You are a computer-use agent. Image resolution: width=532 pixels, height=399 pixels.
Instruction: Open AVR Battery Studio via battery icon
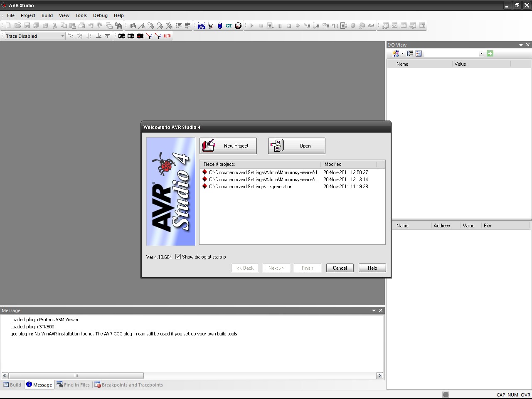[220, 26]
